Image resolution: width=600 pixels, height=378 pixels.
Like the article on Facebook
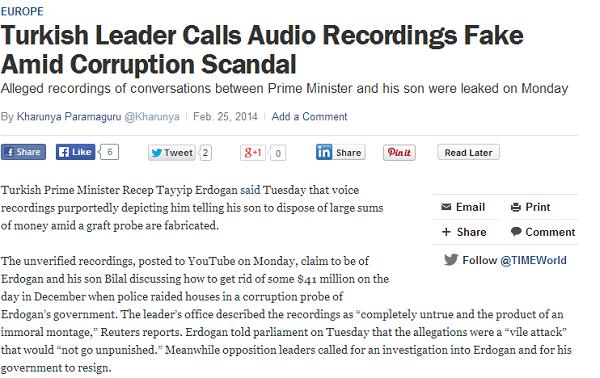75,152
